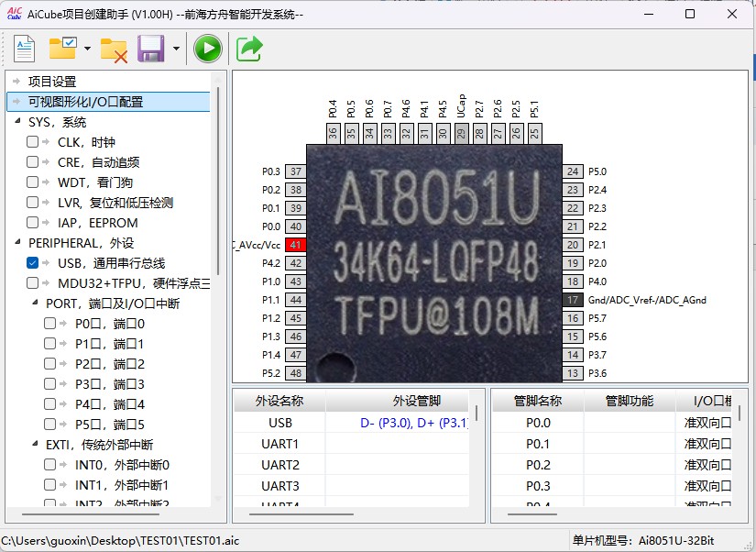Enable the WDT 看门狗 checkbox
The image size is (756, 552).
(32, 182)
